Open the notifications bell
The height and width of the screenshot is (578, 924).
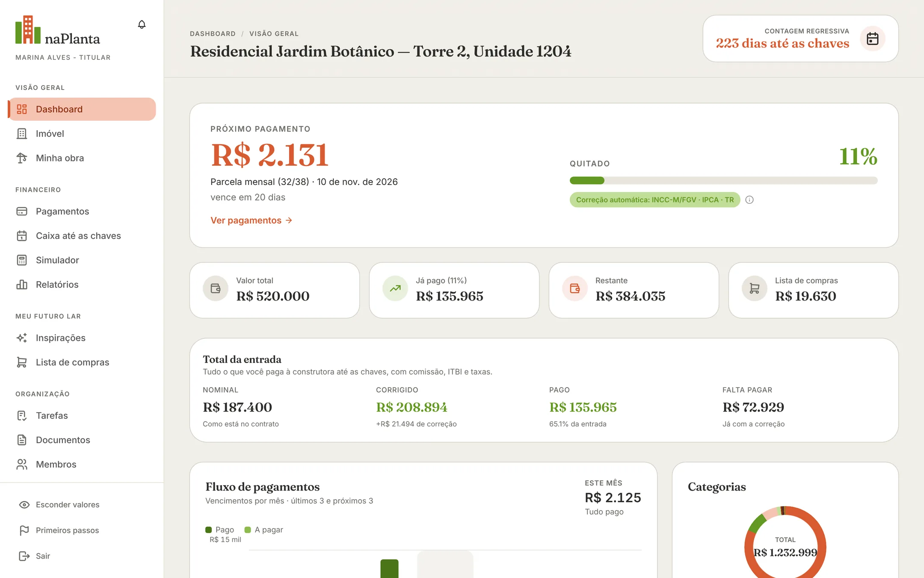point(142,24)
